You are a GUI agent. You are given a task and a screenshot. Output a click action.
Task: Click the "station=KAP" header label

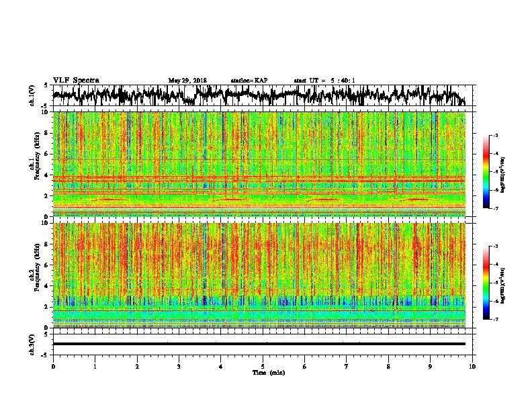[x=249, y=81]
